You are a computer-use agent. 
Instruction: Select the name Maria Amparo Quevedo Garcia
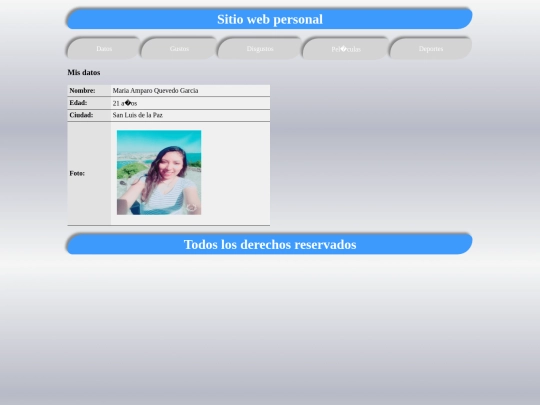(155, 91)
